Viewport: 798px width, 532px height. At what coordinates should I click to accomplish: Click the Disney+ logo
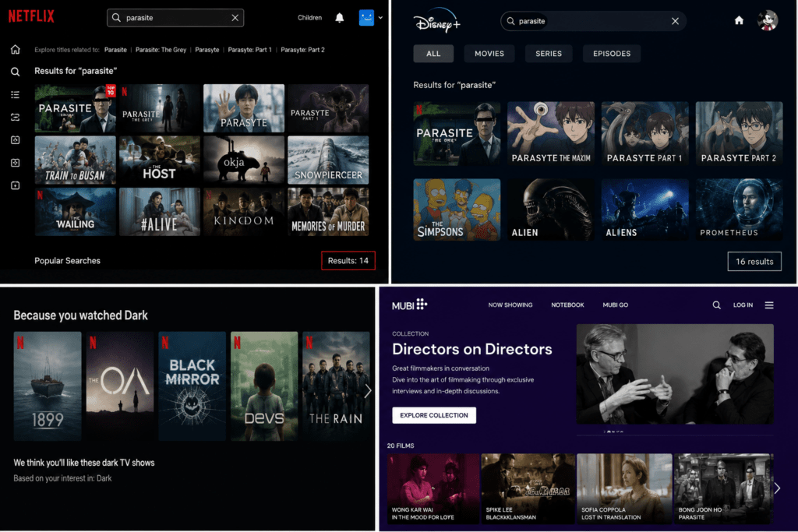click(x=436, y=21)
